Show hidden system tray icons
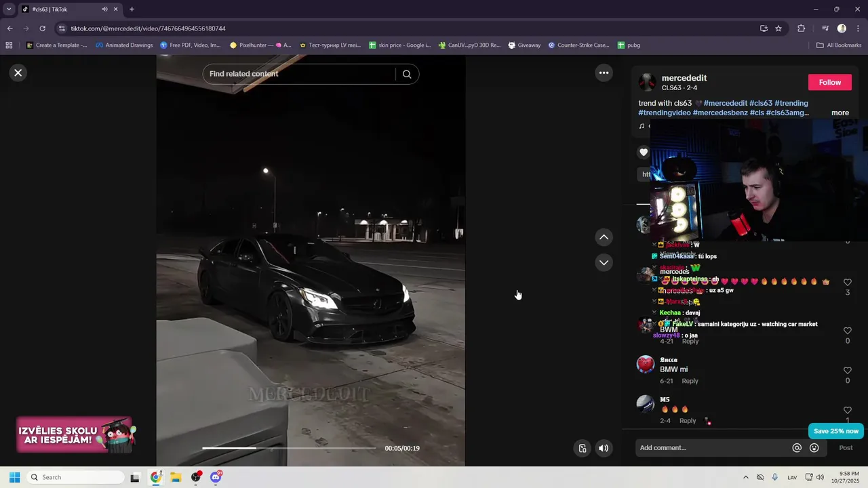The image size is (868, 488). click(746, 477)
